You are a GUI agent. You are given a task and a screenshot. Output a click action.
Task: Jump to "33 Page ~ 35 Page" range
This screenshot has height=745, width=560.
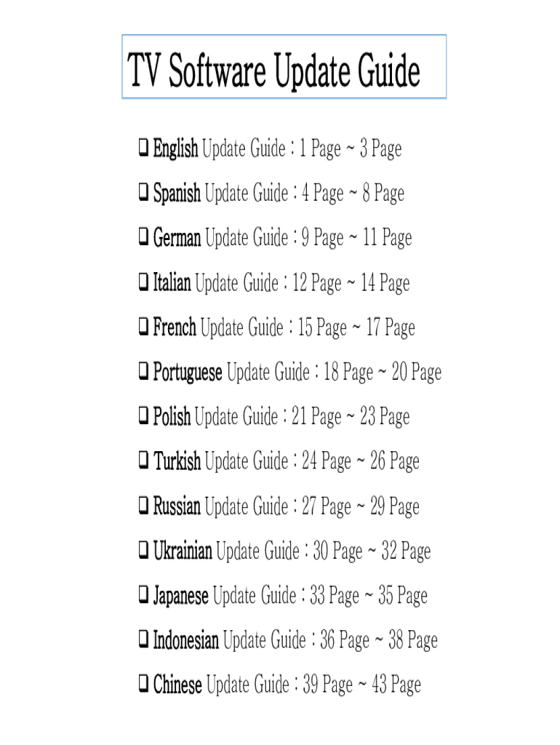[369, 597]
